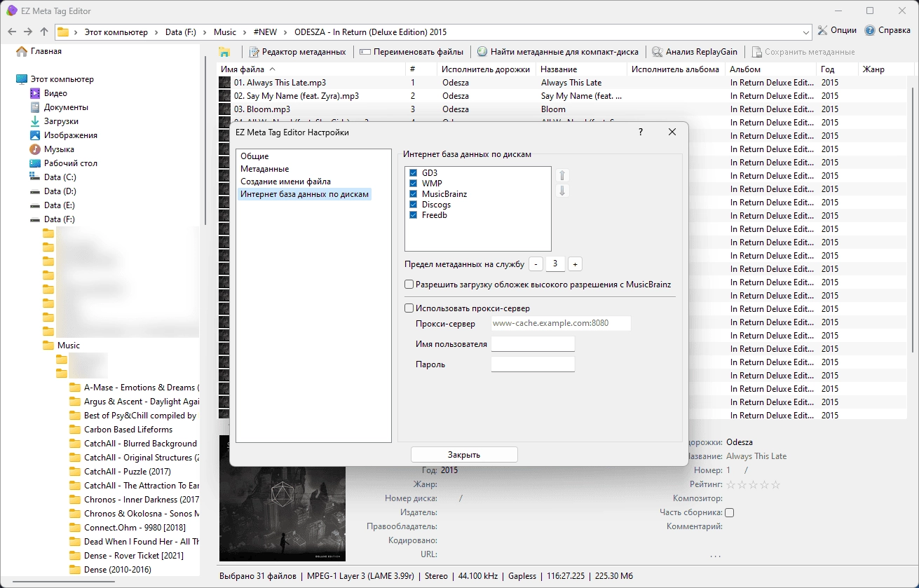Screen dimensions: 919x588
Task: Select drive Data (F:) in tree
Action: pyautogui.click(x=60, y=219)
